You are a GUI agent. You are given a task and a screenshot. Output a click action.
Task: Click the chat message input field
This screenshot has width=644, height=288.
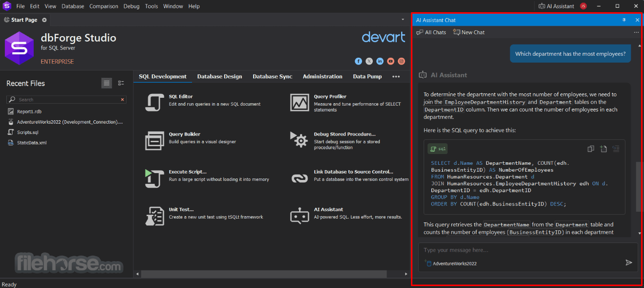528,250
